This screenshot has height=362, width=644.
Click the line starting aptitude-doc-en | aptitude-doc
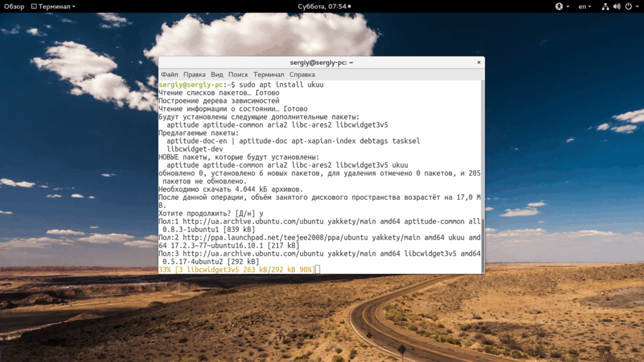293,141
